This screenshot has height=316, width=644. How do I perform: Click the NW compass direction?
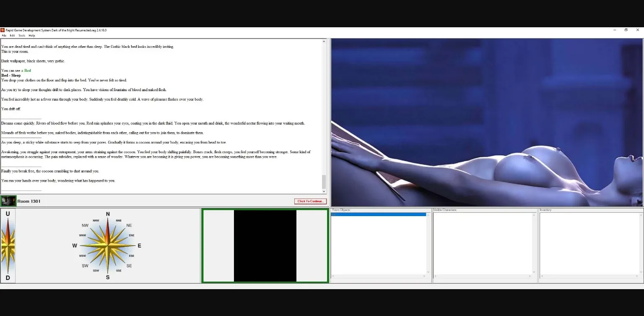click(85, 225)
